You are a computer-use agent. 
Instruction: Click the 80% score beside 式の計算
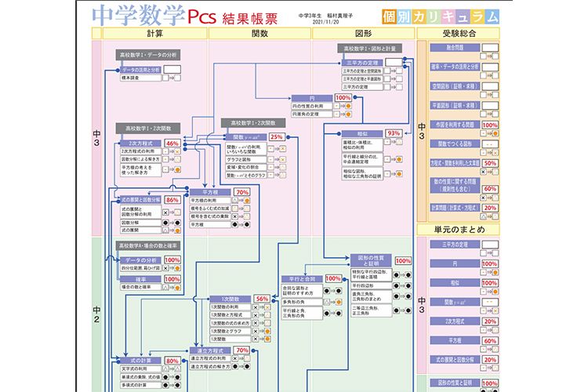click(x=172, y=361)
